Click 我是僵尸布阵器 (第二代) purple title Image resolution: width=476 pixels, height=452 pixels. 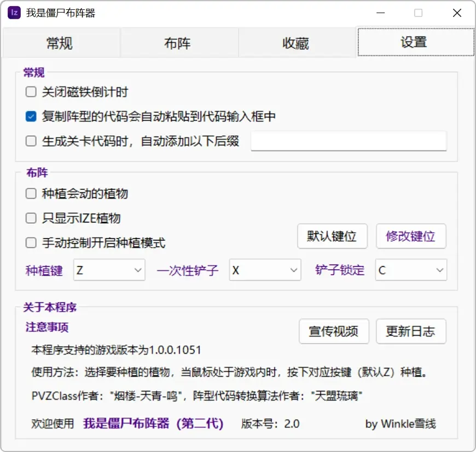pyautogui.click(x=153, y=424)
